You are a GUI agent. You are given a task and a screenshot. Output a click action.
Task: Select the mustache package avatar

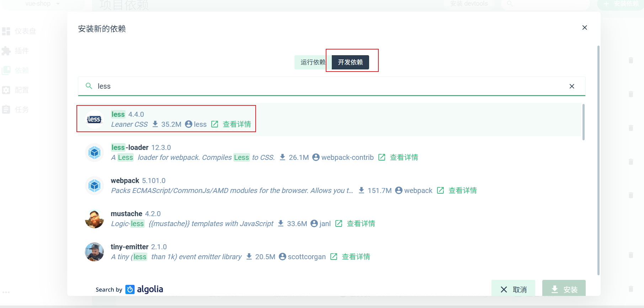94,219
